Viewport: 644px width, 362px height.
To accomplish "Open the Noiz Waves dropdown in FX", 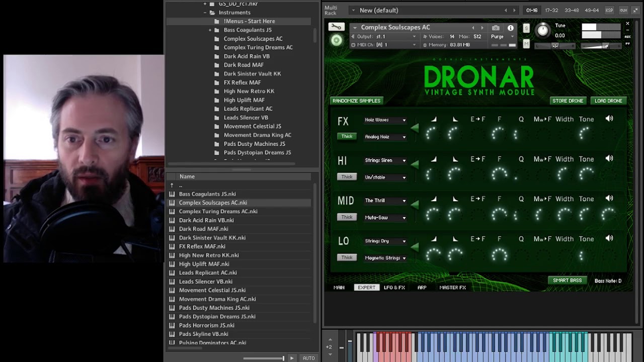I will click(385, 120).
